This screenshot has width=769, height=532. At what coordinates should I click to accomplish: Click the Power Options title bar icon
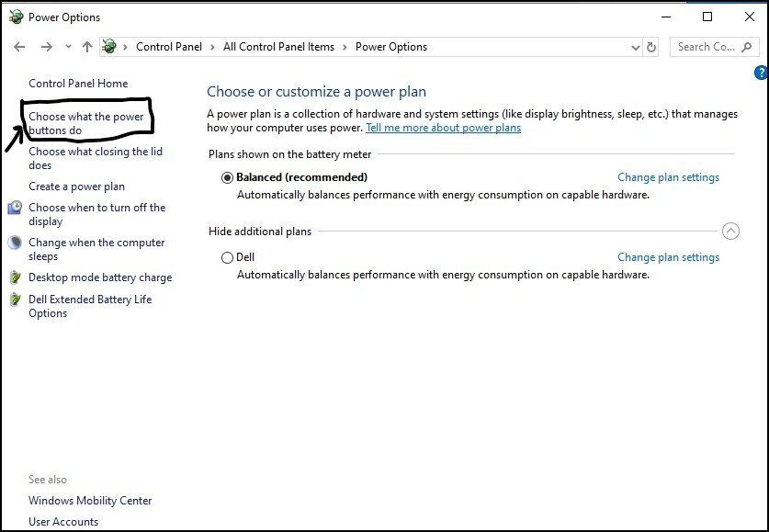(17, 17)
